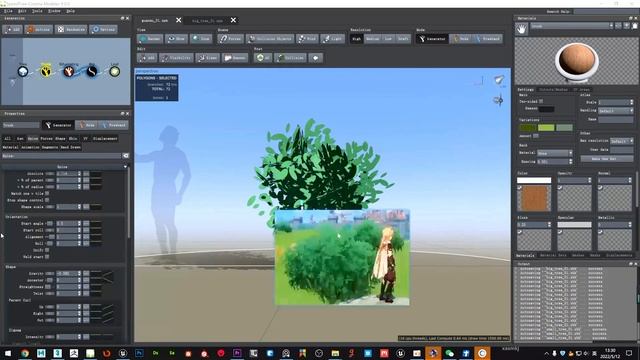
Task: Click the Render view toolbar button
Action: click(150, 39)
